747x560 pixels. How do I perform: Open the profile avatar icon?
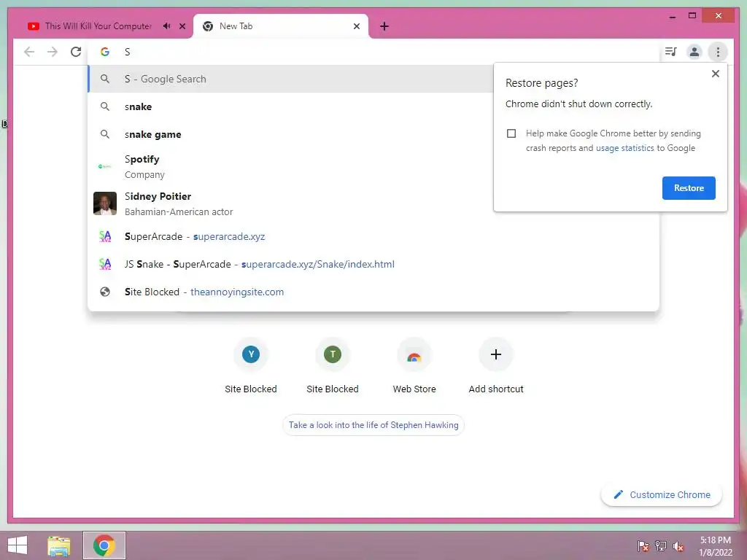pyautogui.click(x=694, y=52)
